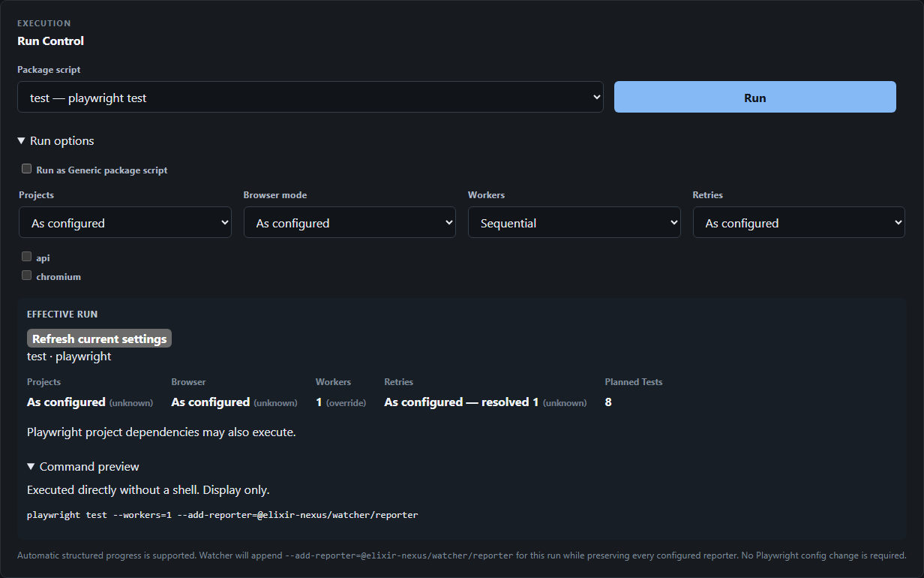Viewport: 924px width, 578px height.
Task: Open the Package script dropdown
Action: click(310, 97)
